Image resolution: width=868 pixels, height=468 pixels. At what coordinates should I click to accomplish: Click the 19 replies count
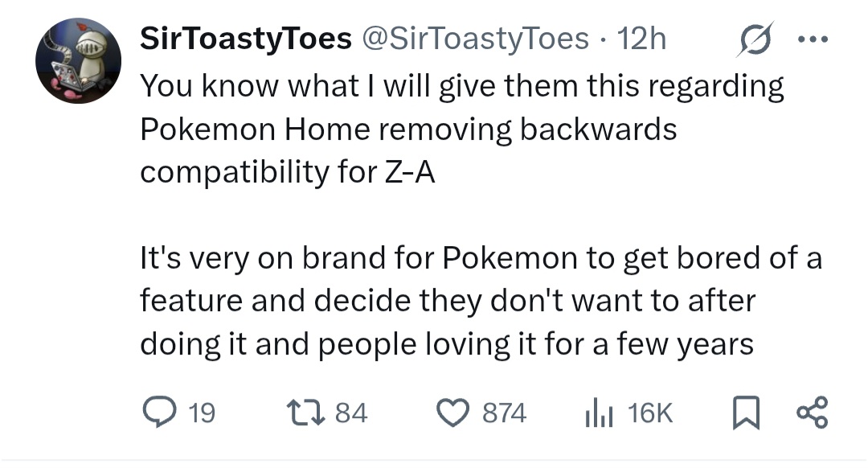(x=201, y=414)
